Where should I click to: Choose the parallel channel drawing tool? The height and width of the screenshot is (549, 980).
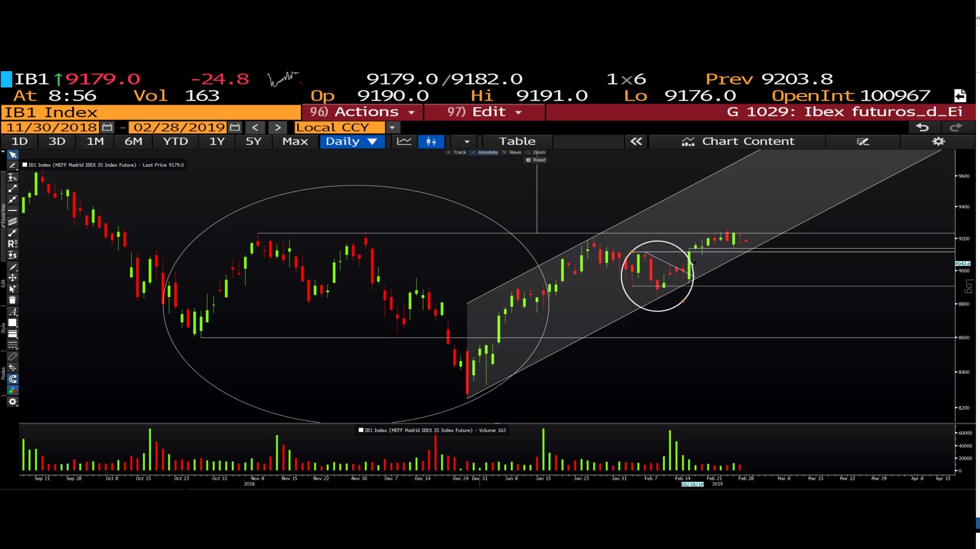[12, 222]
